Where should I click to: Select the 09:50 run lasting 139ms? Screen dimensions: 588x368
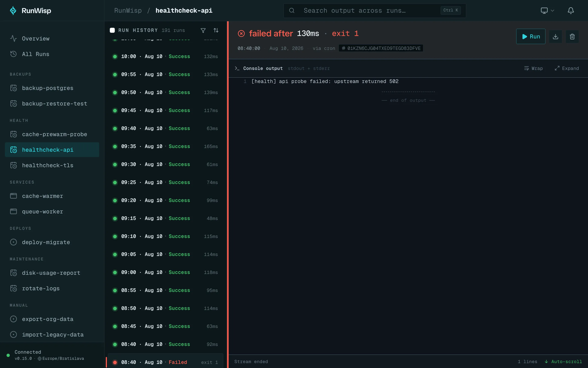point(165,92)
